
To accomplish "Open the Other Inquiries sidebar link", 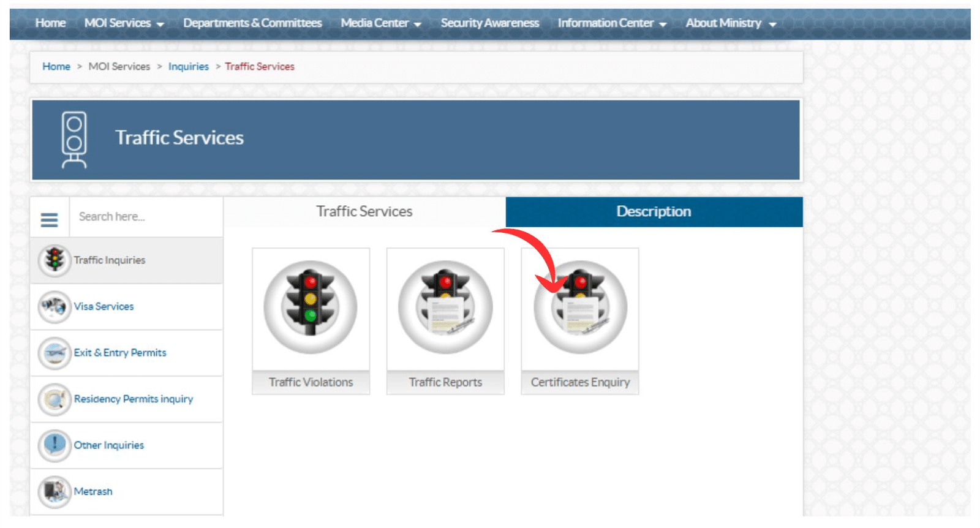I will tap(109, 445).
